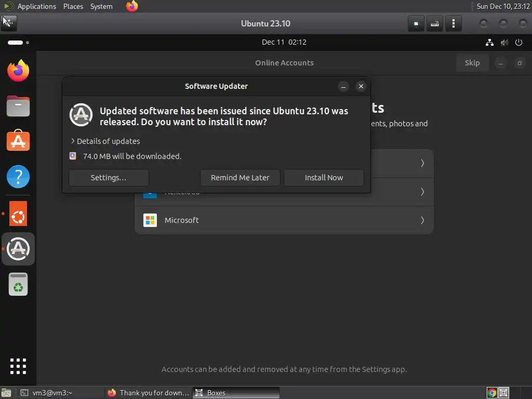
Task: Open the Applications menu
Action: click(x=37, y=6)
